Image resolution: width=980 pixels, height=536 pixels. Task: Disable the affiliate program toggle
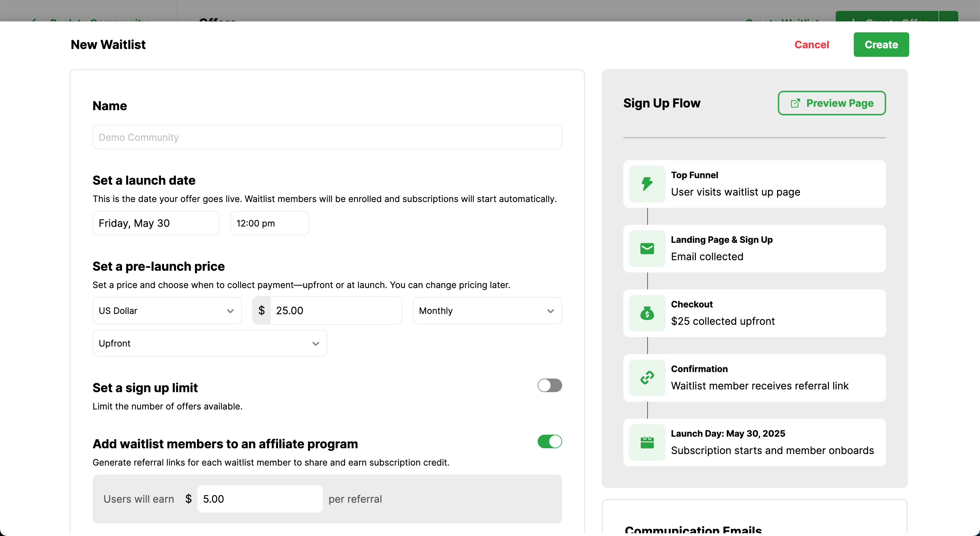tap(549, 442)
